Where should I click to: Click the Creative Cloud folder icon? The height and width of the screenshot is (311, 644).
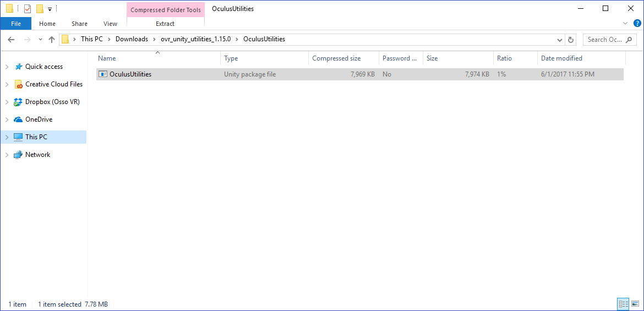coord(18,84)
